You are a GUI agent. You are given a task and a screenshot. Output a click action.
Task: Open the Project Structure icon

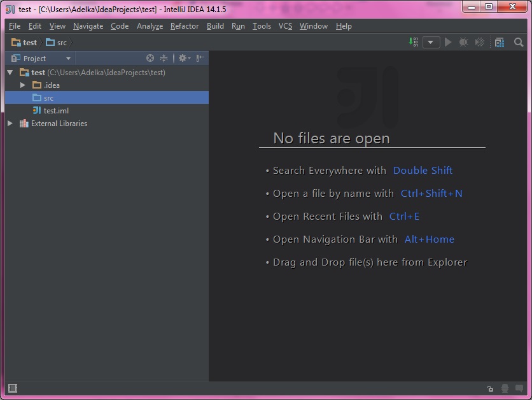pyautogui.click(x=499, y=43)
